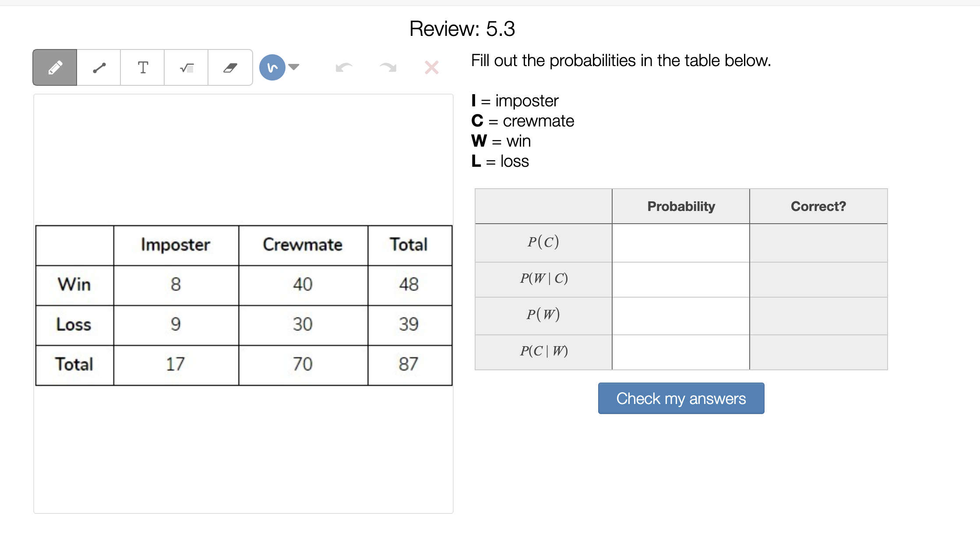The width and height of the screenshot is (980, 548).
Task: Click the Crewmate column total 70
Action: [x=303, y=365]
